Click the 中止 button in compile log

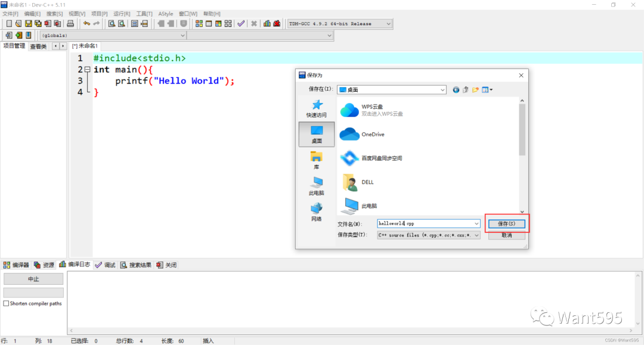[x=33, y=279]
